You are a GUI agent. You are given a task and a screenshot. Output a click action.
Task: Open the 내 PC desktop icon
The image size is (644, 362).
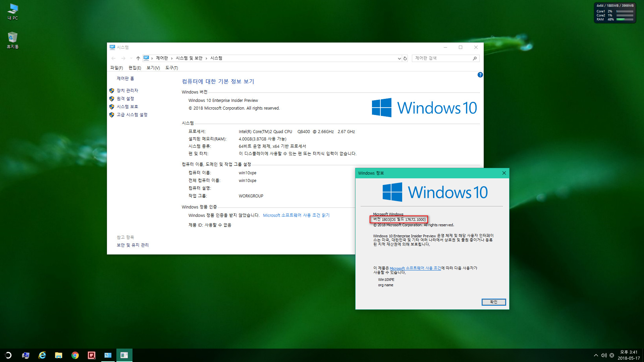point(13,12)
